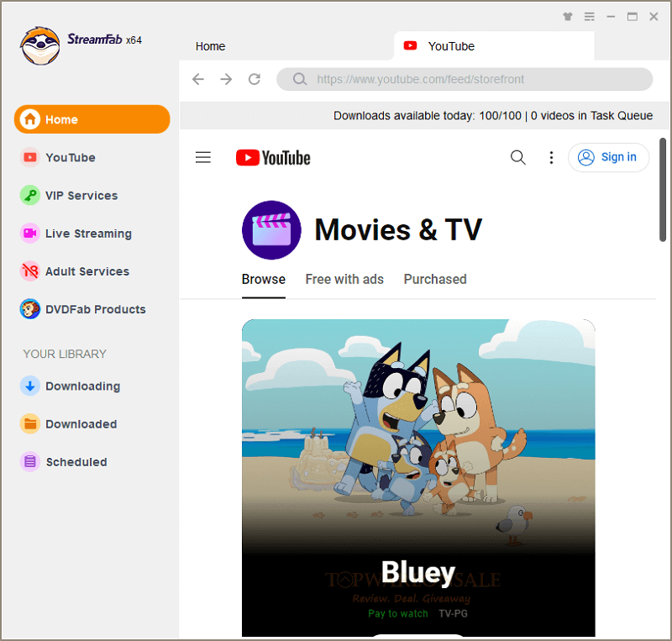Open the YouTube hamburger guide menu
The width and height of the screenshot is (672, 641).
(203, 157)
